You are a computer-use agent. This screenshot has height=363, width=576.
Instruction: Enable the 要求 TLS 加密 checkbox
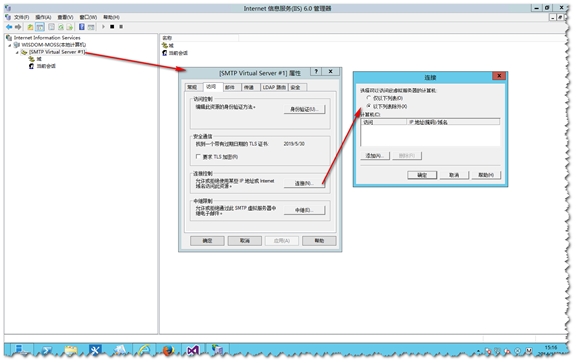click(198, 157)
